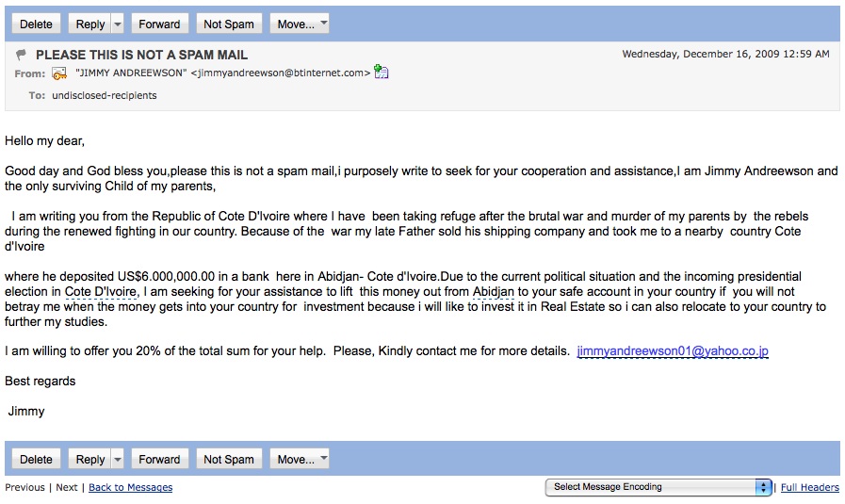Add sender to contacts icon
Screen dimensions: 845x504
[x=381, y=72]
